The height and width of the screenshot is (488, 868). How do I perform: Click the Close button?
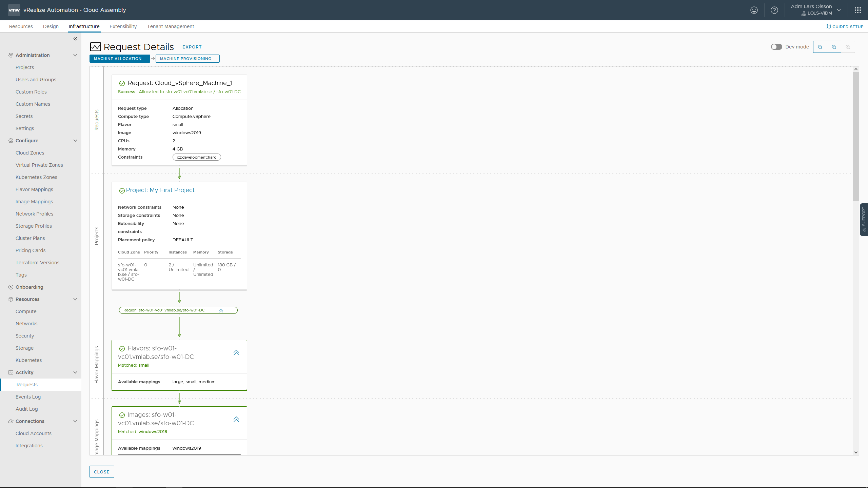pyautogui.click(x=102, y=472)
